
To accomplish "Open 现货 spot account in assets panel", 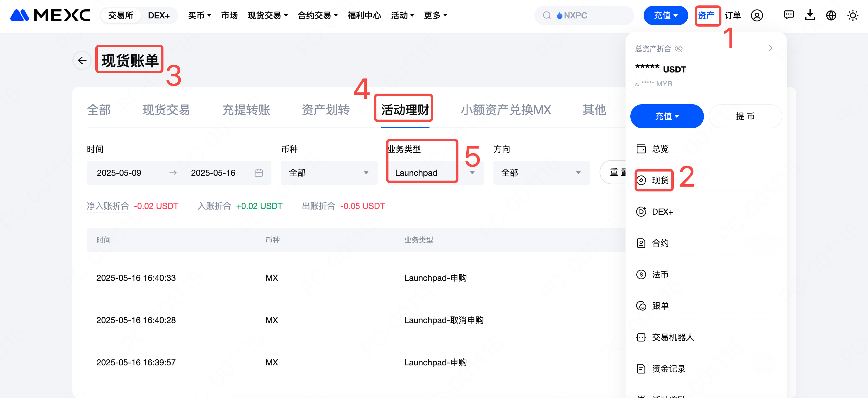I will coord(652,180).
